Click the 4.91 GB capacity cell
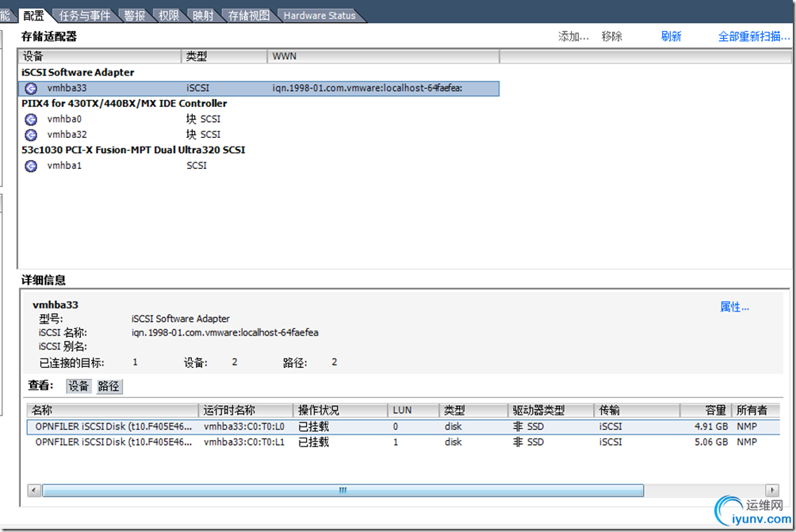Screen dimensions: 796x532 tap(710, 427)
